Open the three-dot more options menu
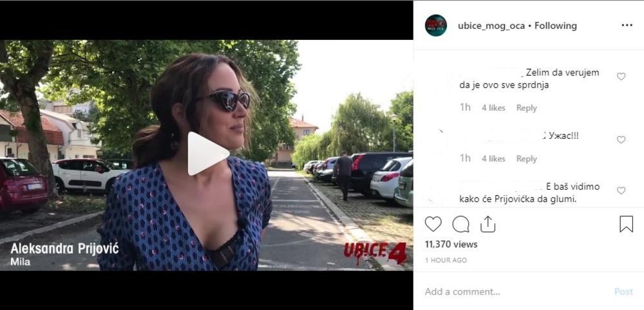644x310 pixels. [x=627, y=26]
